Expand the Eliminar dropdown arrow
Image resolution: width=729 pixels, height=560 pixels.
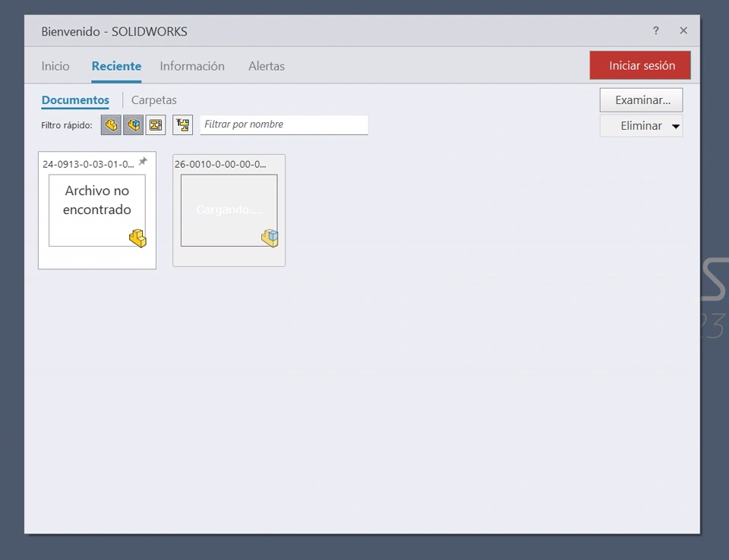676,126
